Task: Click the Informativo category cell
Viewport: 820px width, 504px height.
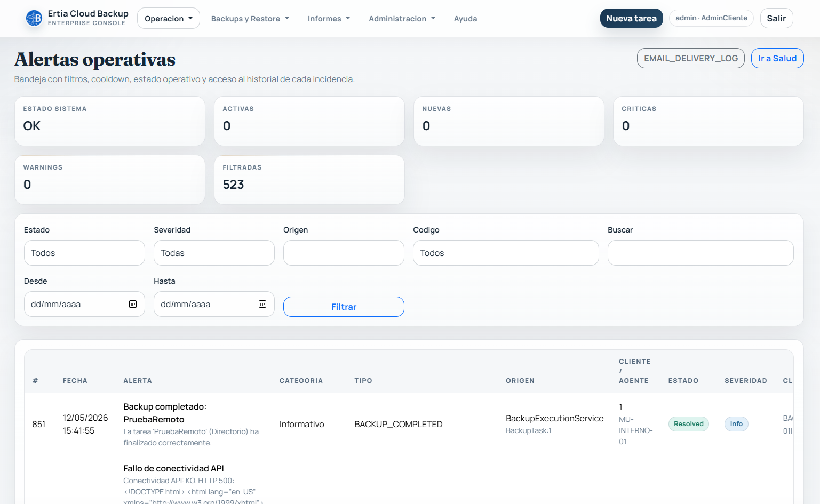Action: point(302,424)
